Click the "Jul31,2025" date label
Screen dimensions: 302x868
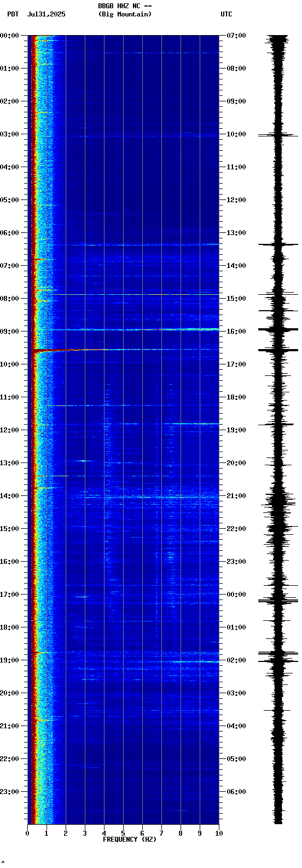pos(46,14)
